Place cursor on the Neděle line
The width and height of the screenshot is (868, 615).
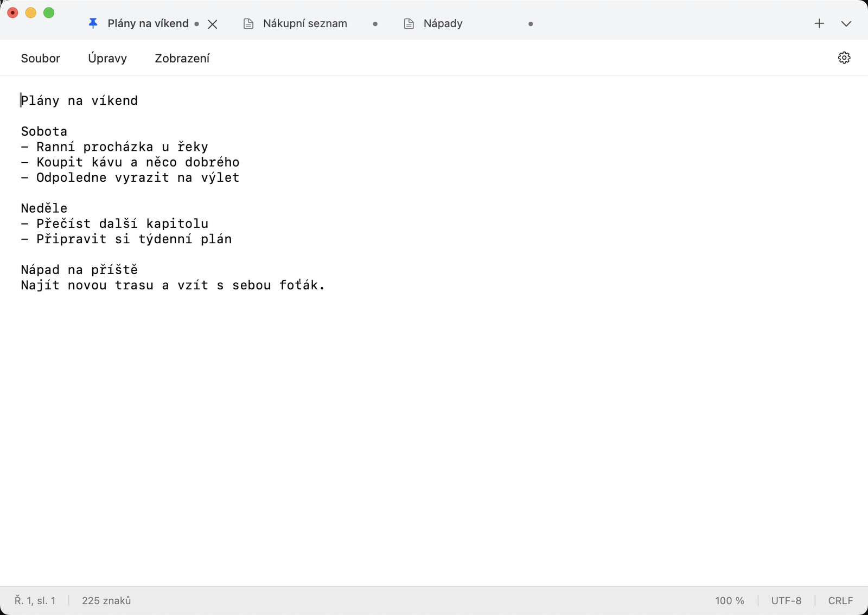[x=44, y=208]
